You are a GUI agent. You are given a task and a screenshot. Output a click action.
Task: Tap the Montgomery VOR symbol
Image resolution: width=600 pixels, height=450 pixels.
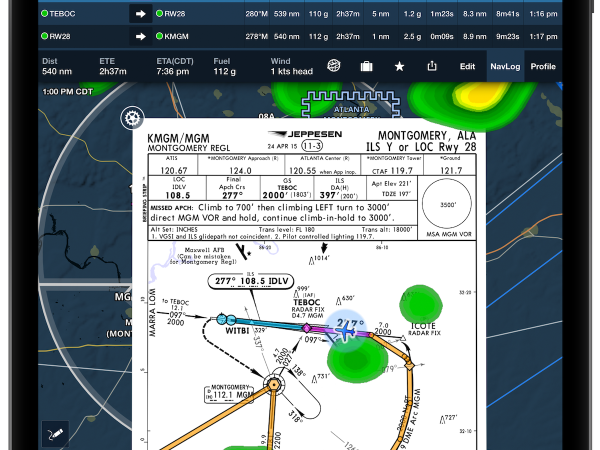274,384
